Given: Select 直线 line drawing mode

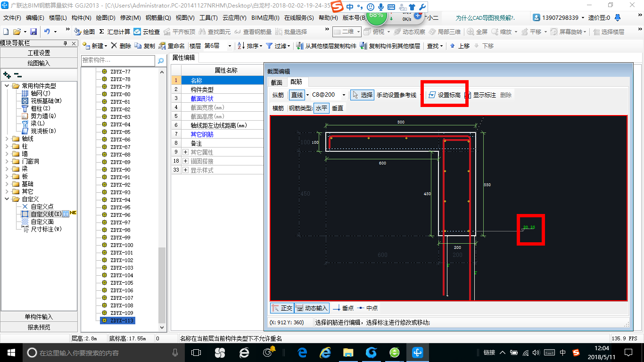Looking at the screenshot, I should pos(297,95).
